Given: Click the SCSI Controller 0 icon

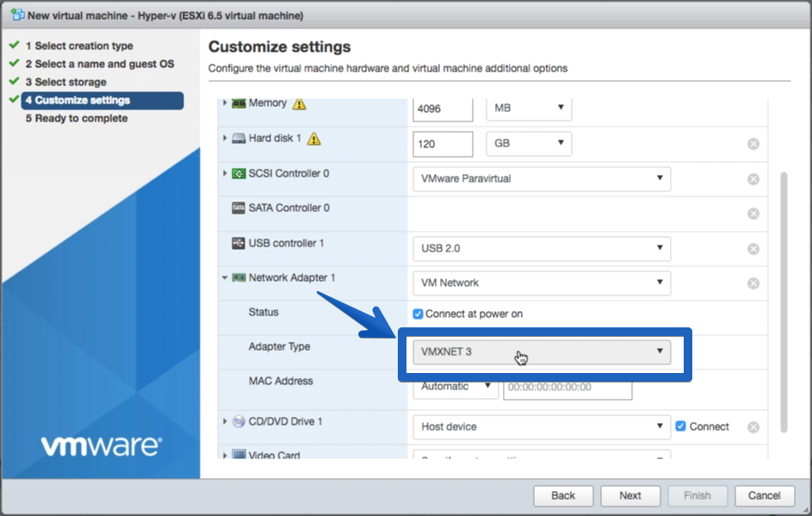Looking at the screenshot, I should coord(239,173).
